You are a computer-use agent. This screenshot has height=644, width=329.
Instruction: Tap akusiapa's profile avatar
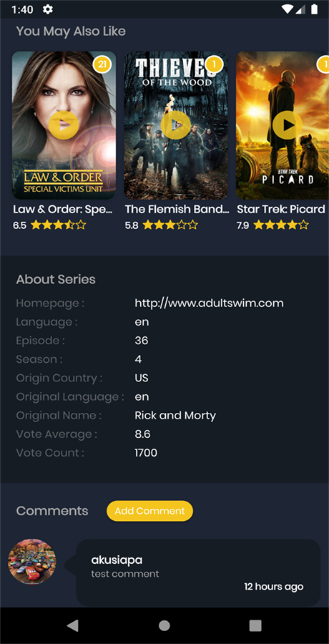[32, 562]
